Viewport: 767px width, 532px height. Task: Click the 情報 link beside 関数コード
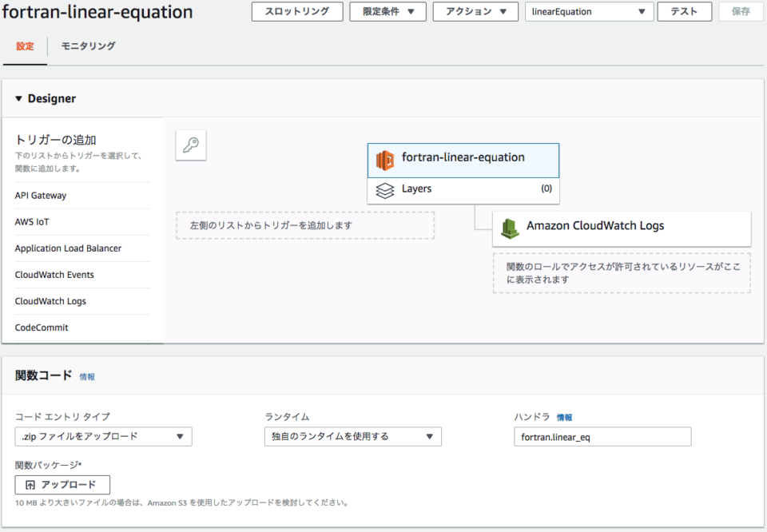(x=87, y=377)
